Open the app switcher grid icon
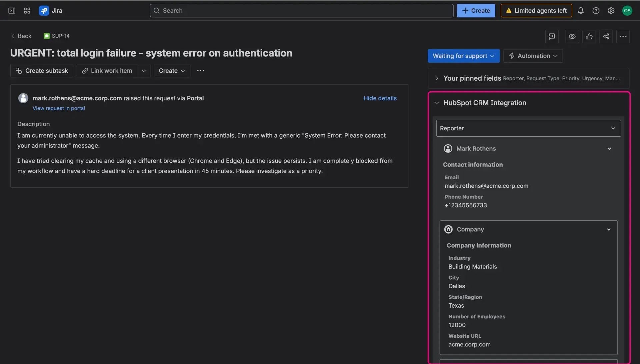Screen dimensions: 640x364 tap(27, 10)
